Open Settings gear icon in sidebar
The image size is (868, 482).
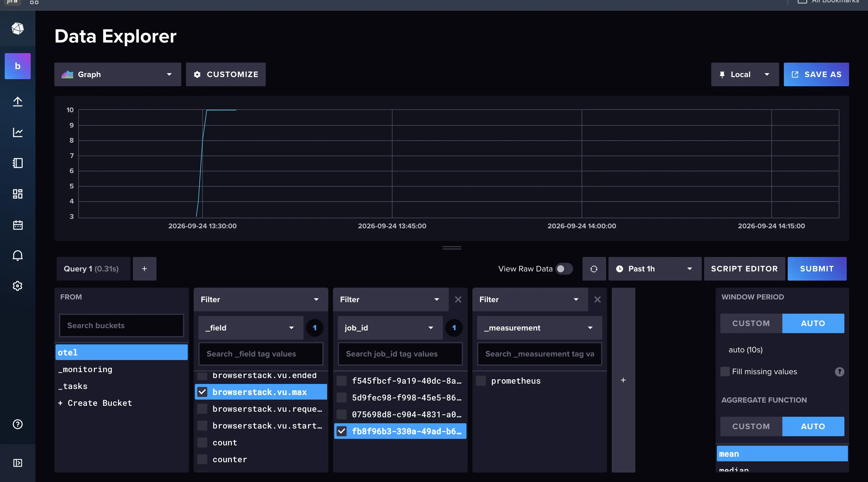17,286
